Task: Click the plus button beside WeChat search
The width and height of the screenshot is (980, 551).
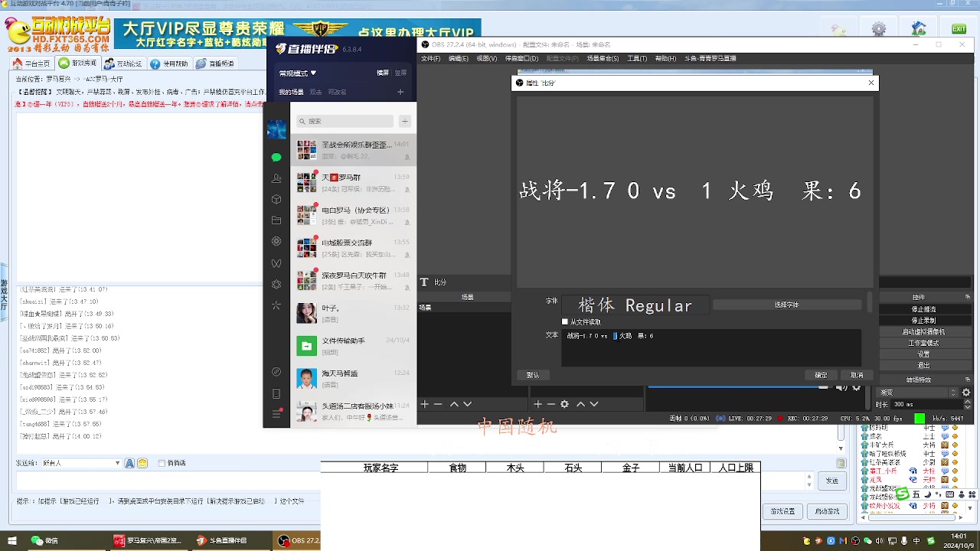Action: [x=405, y=121]
